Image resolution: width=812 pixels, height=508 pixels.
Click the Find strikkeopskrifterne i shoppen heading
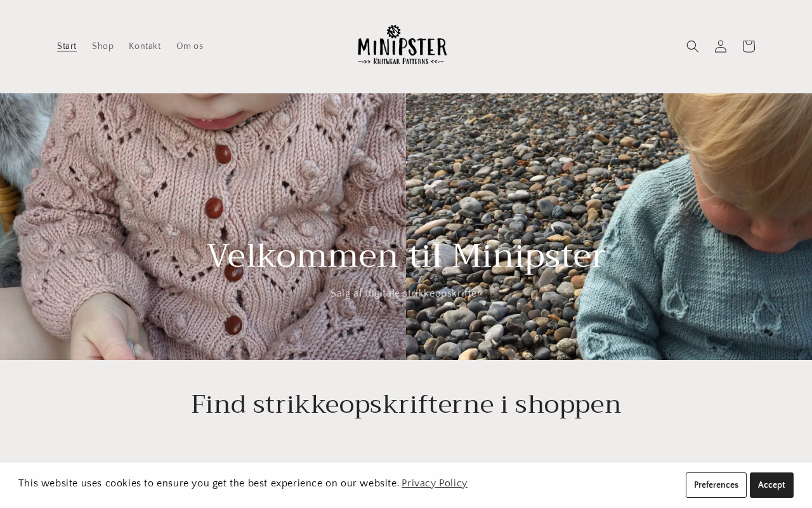(x=406, y=404)
